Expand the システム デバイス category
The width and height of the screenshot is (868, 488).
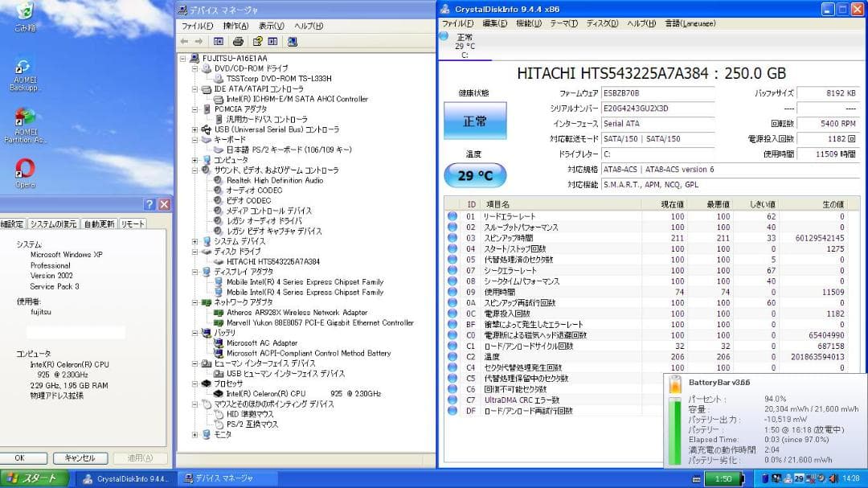pos(194,241)
